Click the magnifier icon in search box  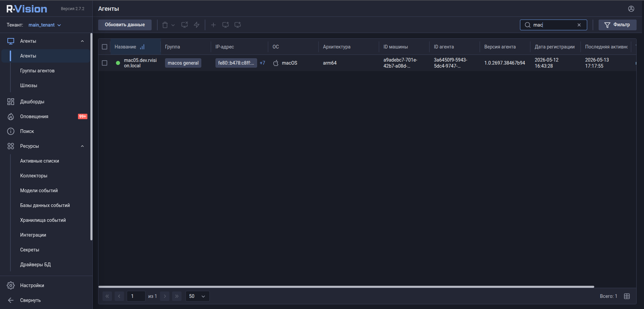(528, 25)
